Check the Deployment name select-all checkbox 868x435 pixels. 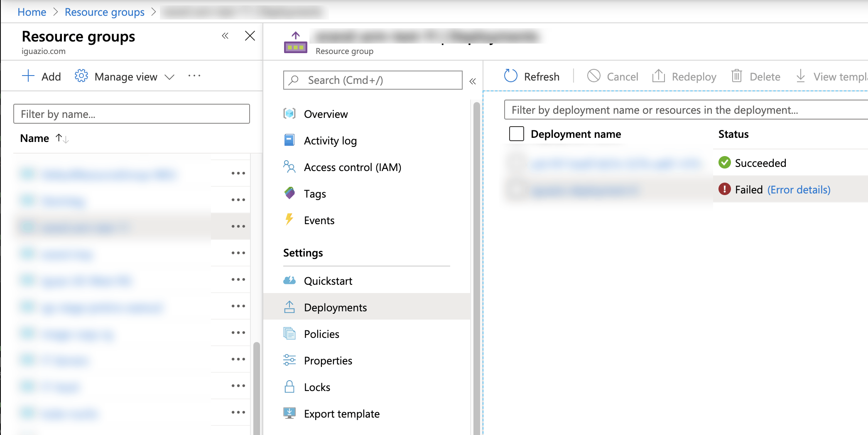point(517,134)
